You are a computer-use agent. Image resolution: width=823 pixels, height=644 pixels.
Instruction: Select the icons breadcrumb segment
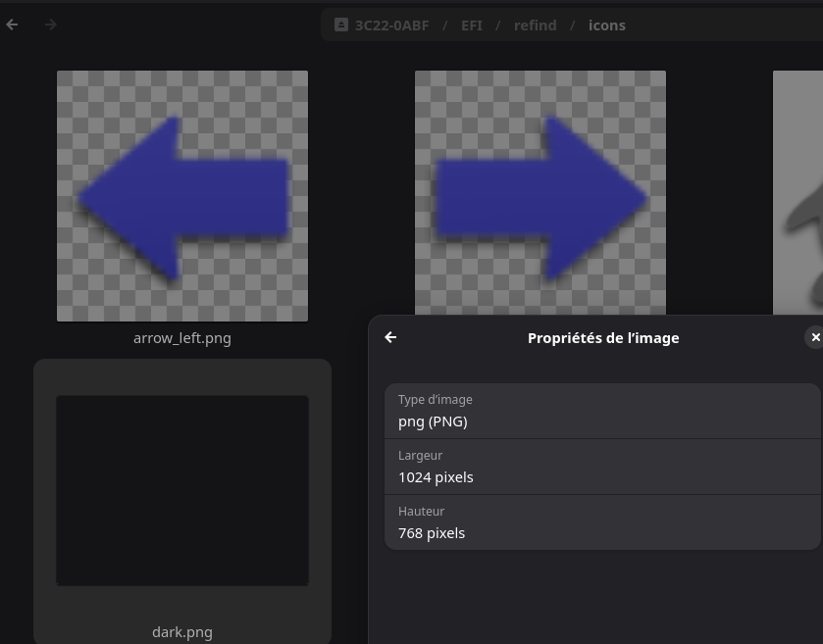607,25
